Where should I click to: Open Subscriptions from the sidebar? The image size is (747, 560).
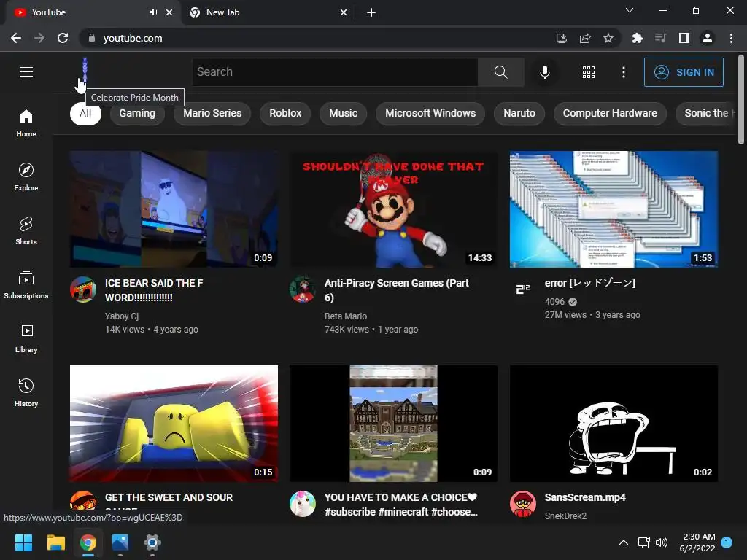point(26,285)
